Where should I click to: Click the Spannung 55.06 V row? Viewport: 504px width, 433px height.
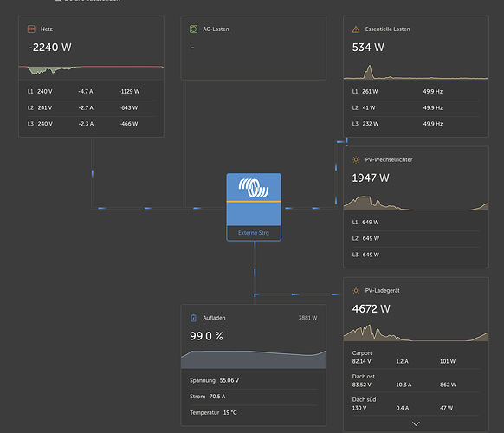point(254,380)
